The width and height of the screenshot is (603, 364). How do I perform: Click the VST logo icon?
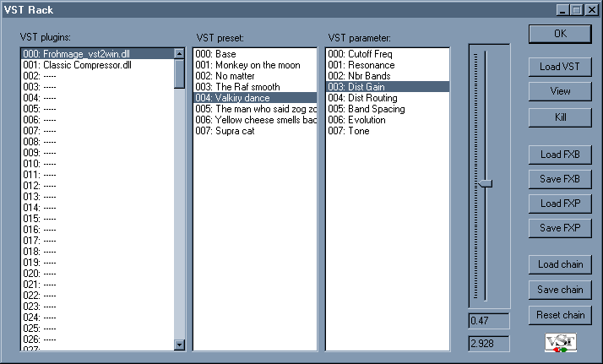tap(561, 343)
